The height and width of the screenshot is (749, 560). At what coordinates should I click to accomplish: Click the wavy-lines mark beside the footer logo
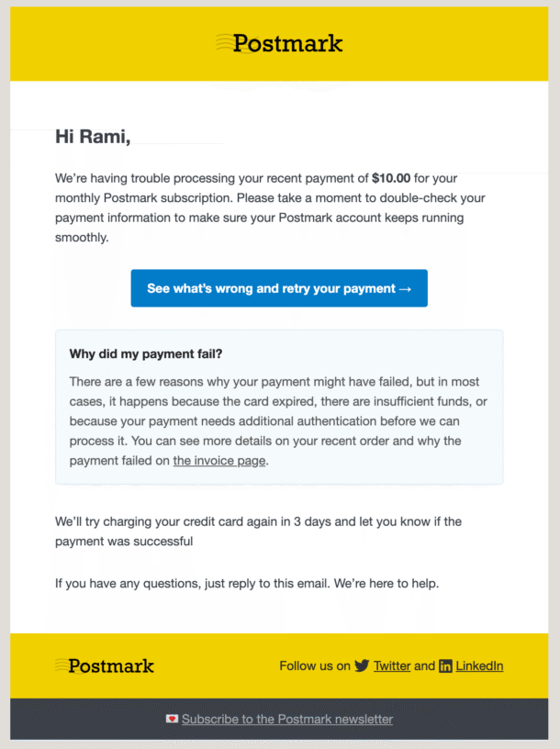pyautogui.click(x=62, y=665)
